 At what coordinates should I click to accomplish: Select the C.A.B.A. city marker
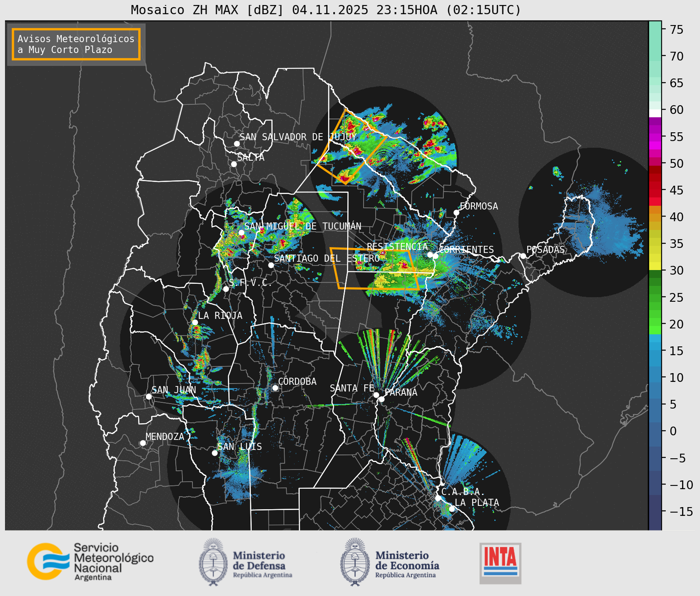[x=438, y=498]
